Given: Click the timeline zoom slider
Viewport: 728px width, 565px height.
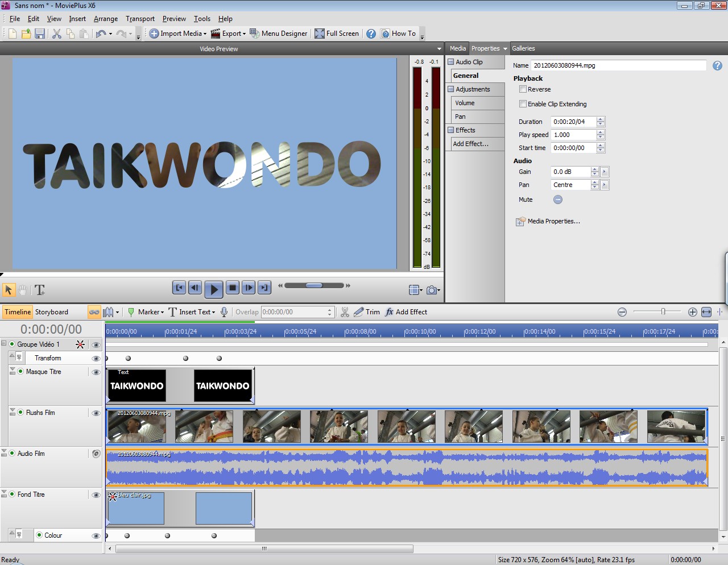Looking at the screenshot, I should [663, 311].
